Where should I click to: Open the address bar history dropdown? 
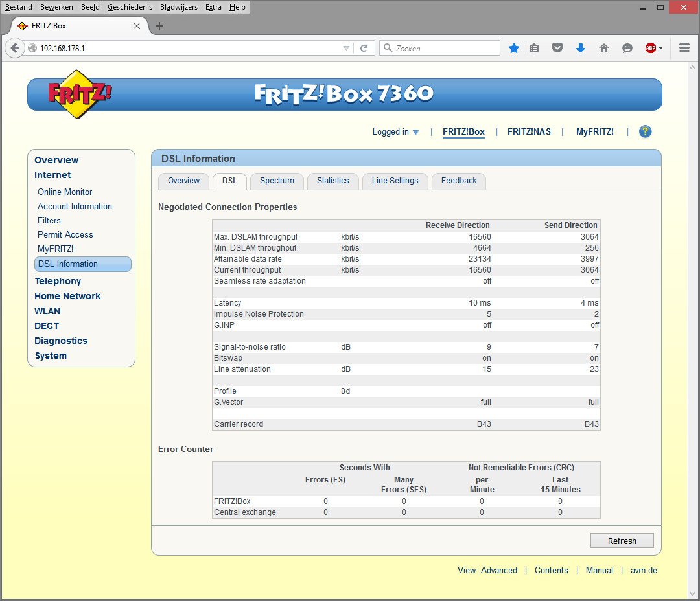[346, 48]
